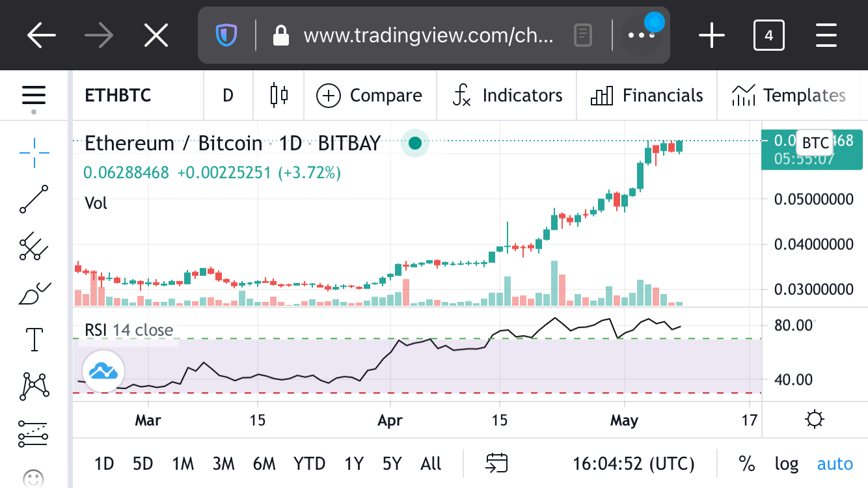This screenshot has height=488, width=868.
Task: Toggle logarithmic scale with log
Action: [x=786, y=464]
